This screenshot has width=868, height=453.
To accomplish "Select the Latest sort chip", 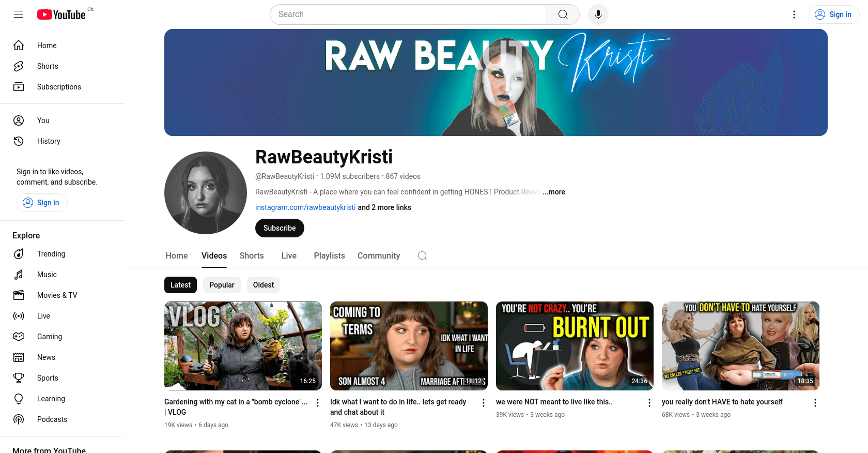I will coord(180,285).
